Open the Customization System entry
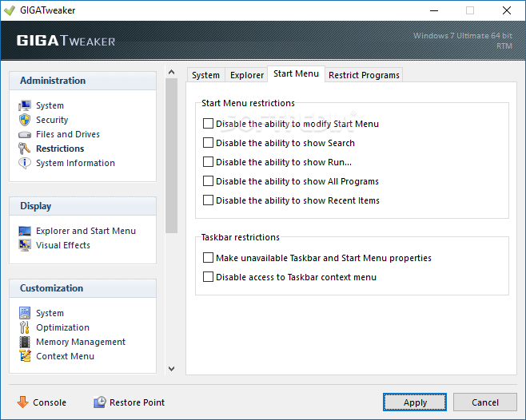The width and height of the screenshot is (526, 420). coord(50,313)
